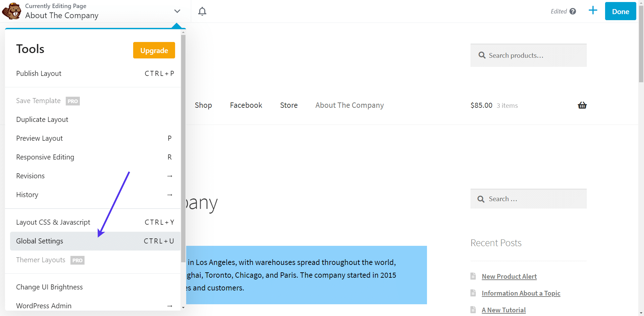Click the plus icon to add content
Image resolution: width=644 pixels, height=316 pixels.
coord(593,10)
